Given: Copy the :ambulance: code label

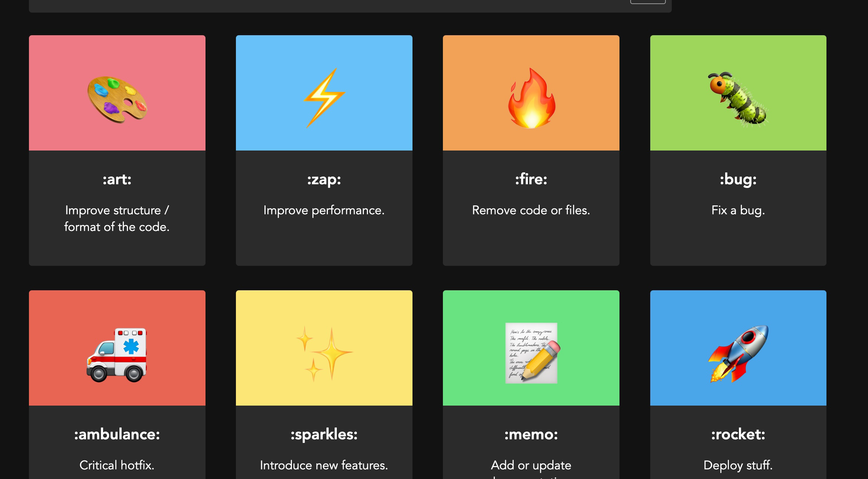Looking at the screenshot, I should (117, 435).
